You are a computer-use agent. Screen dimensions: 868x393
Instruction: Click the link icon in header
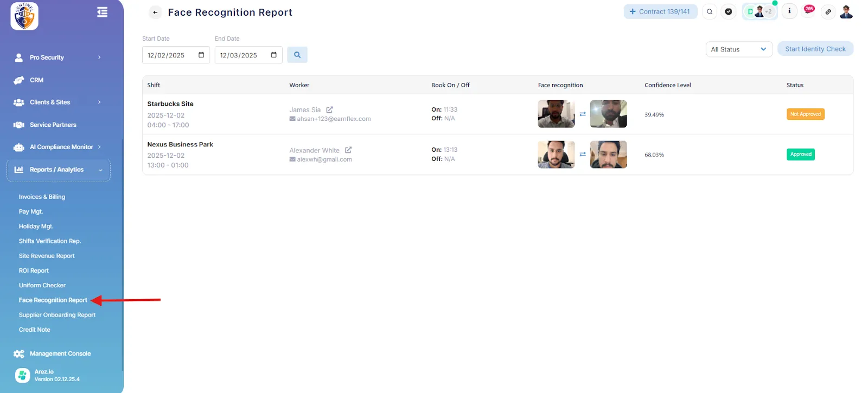(x=828, y=11)
